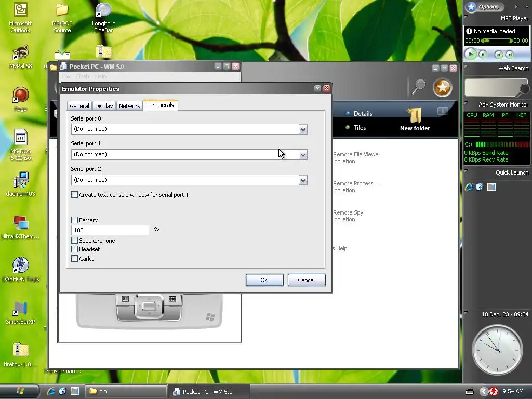
Task: Open Internet Explorer from sidebar Quick Launch
Action: coord(469,187)
